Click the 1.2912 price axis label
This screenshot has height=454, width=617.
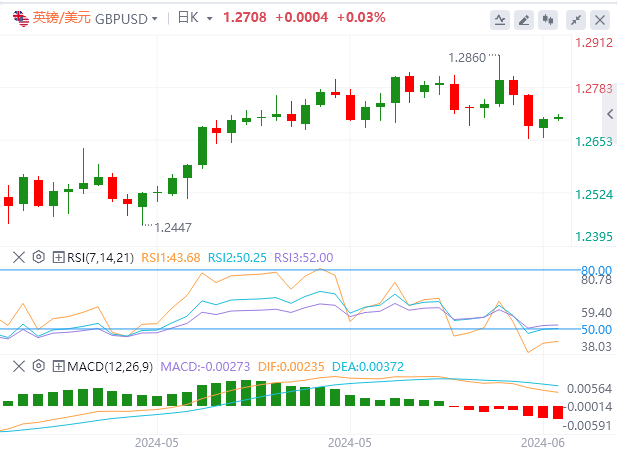point(594,42)
